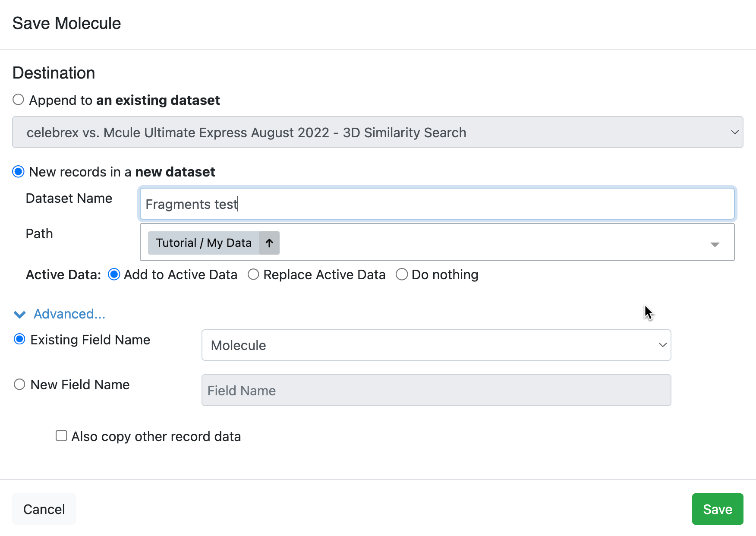The width and height of the screenshot is (756, 536).
Task: Select Append to an existing dataset
Action: (18, 100)
